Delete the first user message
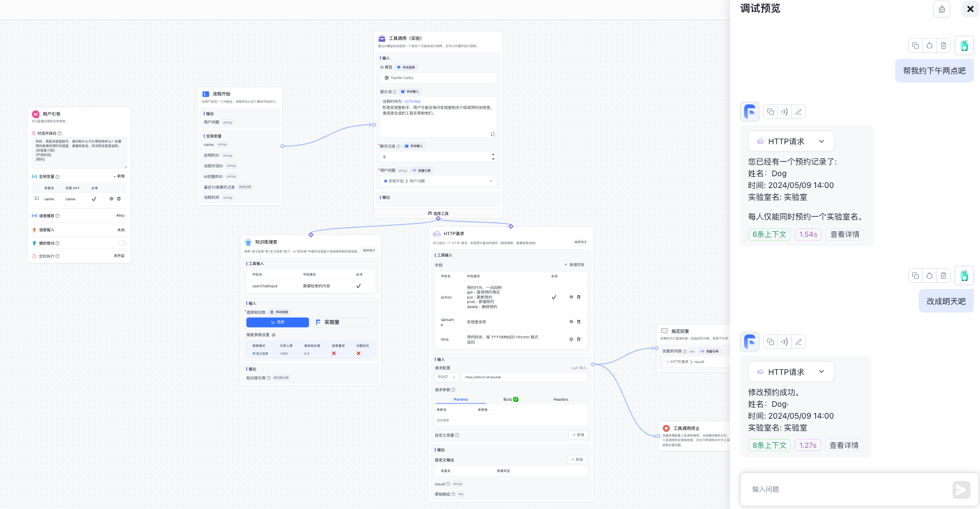This screenshot has height=509, width=980. point(943,45)
